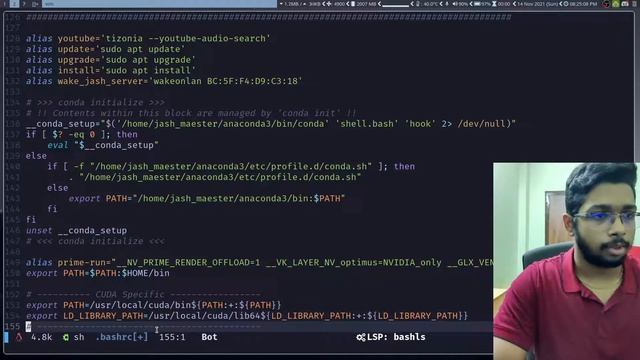The height and width of the screenshot is (360, 640).
Task: Click the 'sudo apt install' alias line
Action: tap(111, 70)
